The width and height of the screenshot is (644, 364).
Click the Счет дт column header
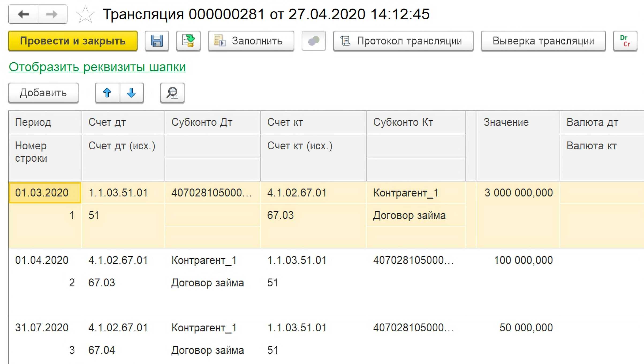123,122
